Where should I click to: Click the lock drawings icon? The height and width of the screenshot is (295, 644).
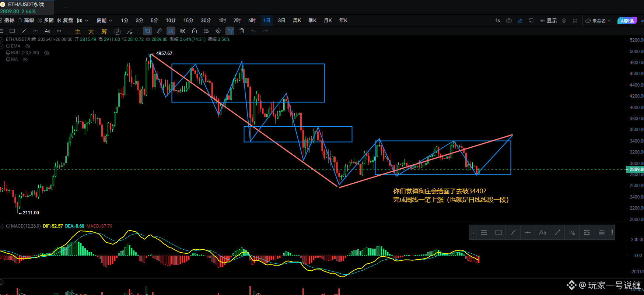[x=195, y=31]
